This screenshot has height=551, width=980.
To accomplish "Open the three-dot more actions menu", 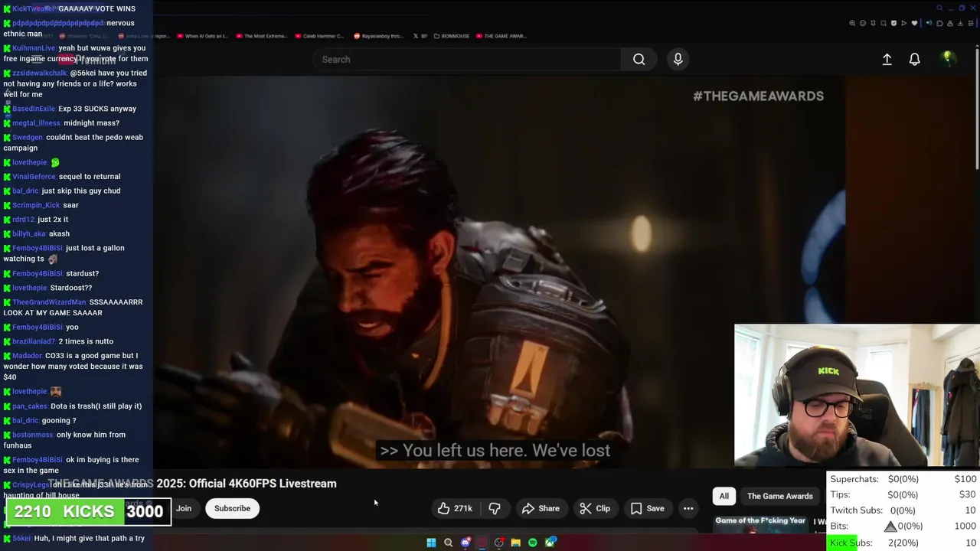I will (688, 508).
